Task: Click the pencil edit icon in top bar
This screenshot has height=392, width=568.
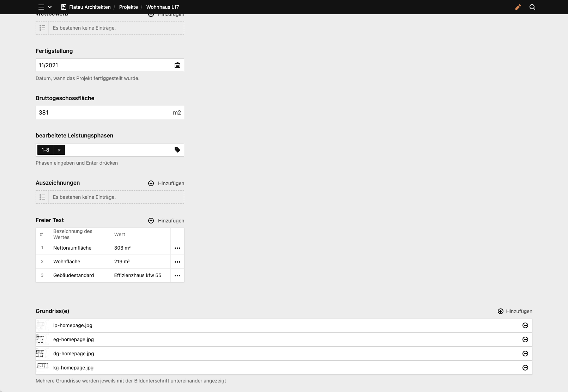Action: (x=518, y=7)
